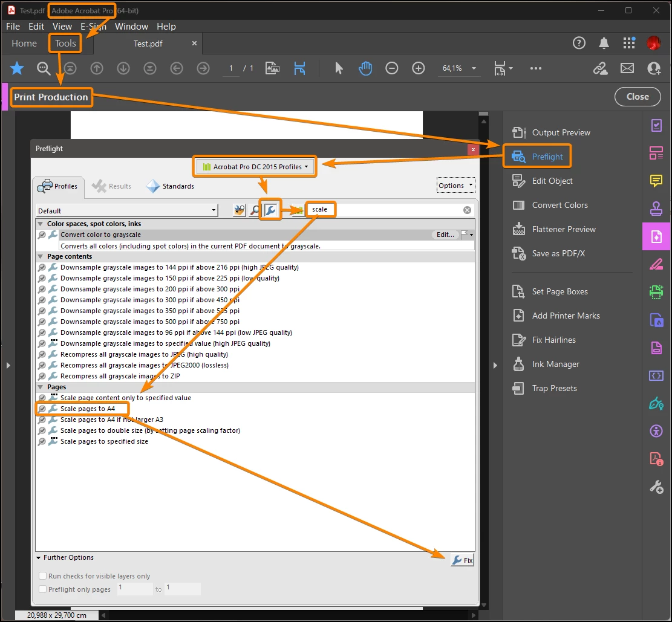Go to next page arrow icon
Image resolution: width=672 pixels, height=622 pixels.
click(x=123, y=68)
